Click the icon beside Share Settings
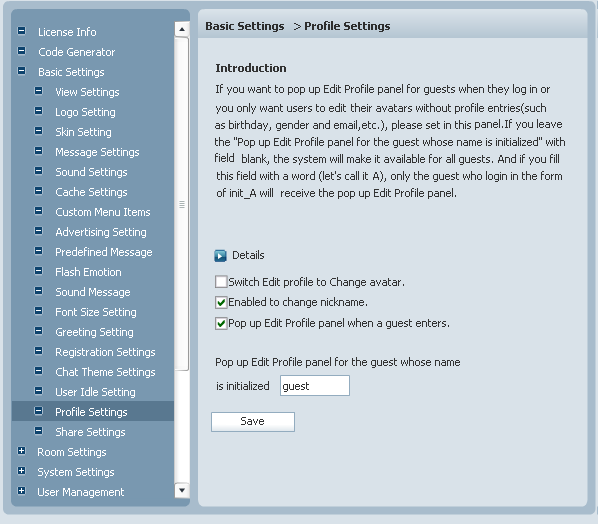598x524 pixels. point(39,431)
